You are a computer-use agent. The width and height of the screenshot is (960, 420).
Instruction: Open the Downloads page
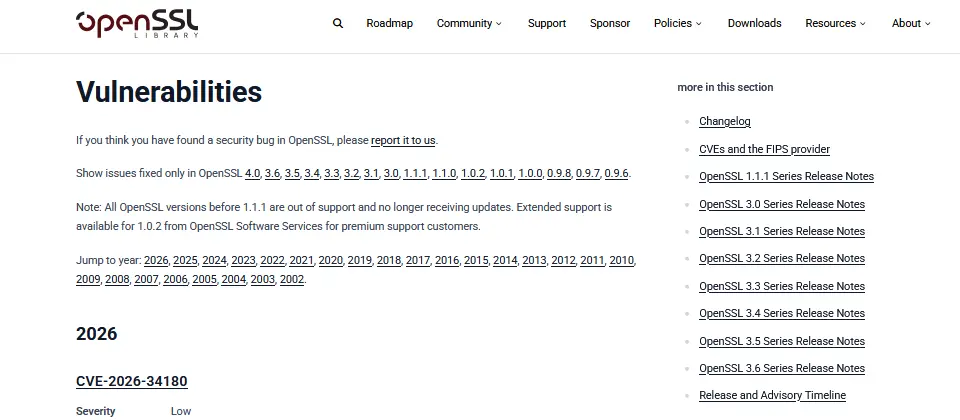pyautogui.click(x=754, y=23)
